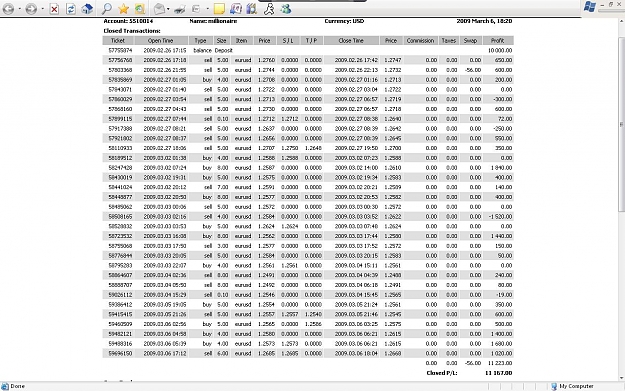
Task: Click the -19.00 profit value
Action: click(504, 295)
